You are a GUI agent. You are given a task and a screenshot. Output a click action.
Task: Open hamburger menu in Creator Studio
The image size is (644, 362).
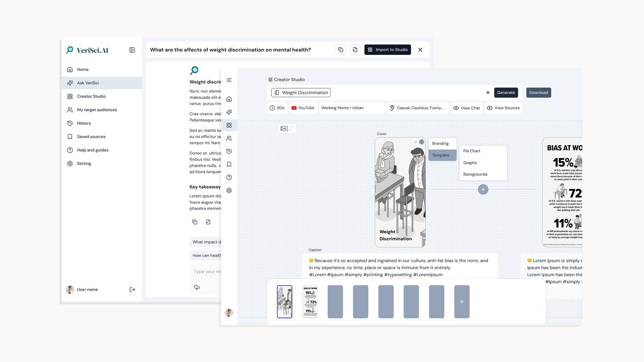pos(229,80)
